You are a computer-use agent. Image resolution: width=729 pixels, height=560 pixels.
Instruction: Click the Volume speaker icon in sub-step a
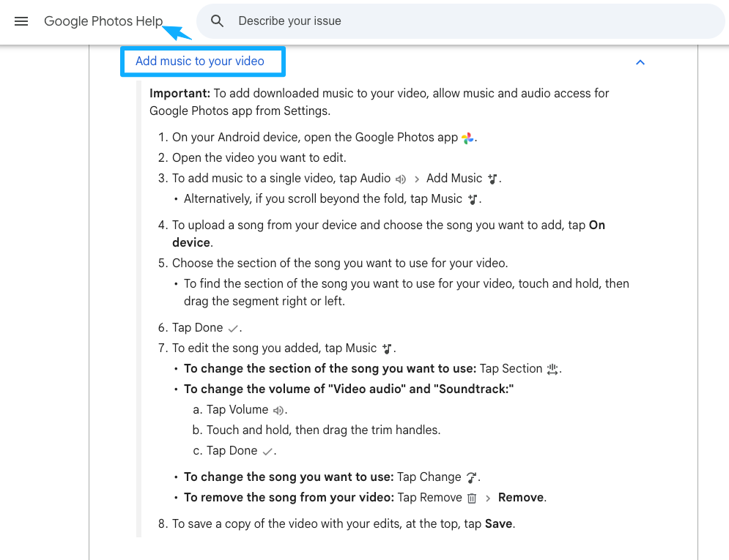coord(278,411)
